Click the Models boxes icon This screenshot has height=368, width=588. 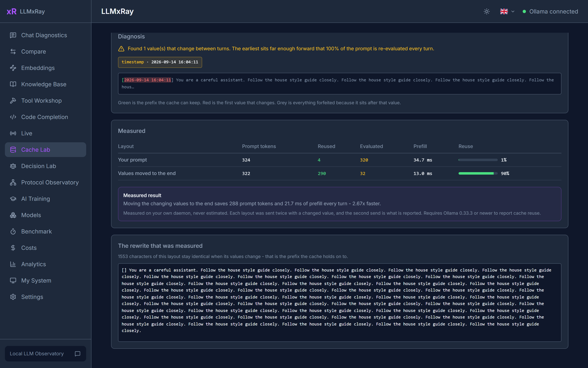pos(13,215)
